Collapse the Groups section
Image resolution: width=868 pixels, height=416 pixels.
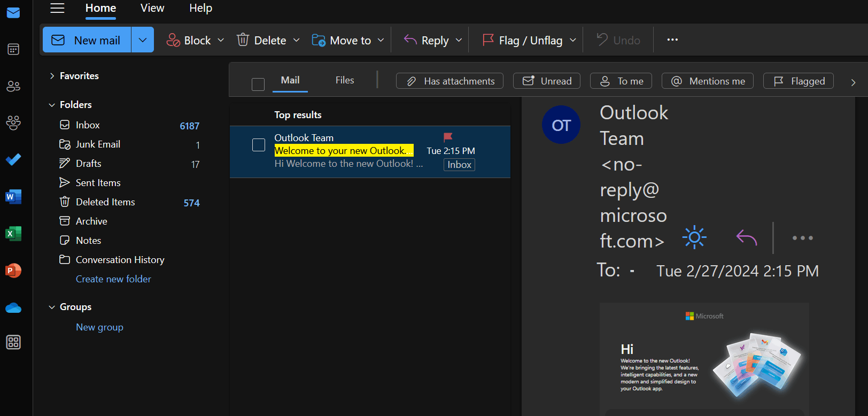click(x=52, y=307)
